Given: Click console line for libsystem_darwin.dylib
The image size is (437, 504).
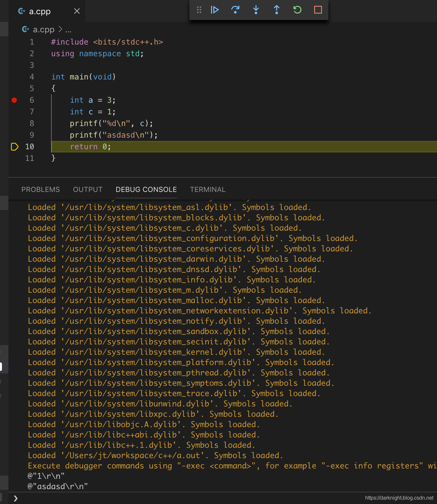Looking at the screenshot, I should [176, 259].
